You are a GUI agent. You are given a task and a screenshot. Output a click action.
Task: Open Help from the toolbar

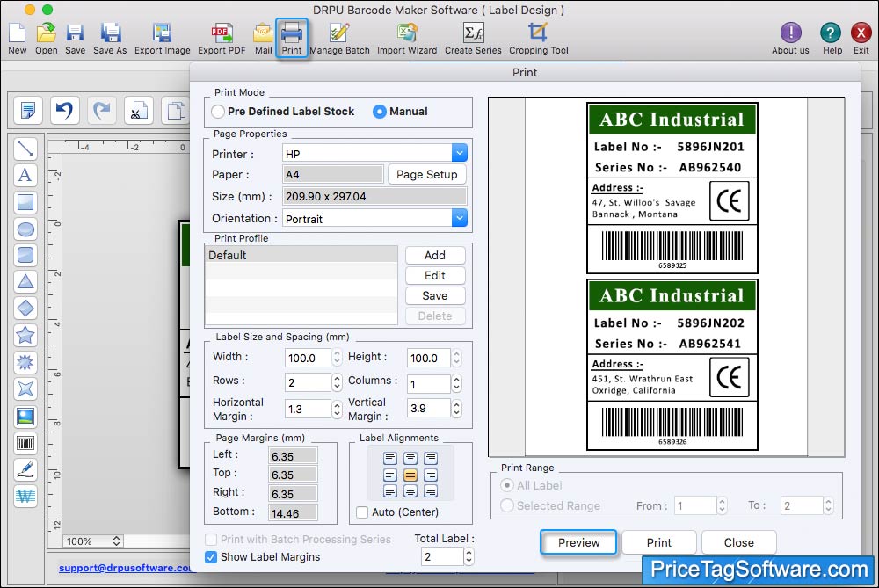pos(832,38)
